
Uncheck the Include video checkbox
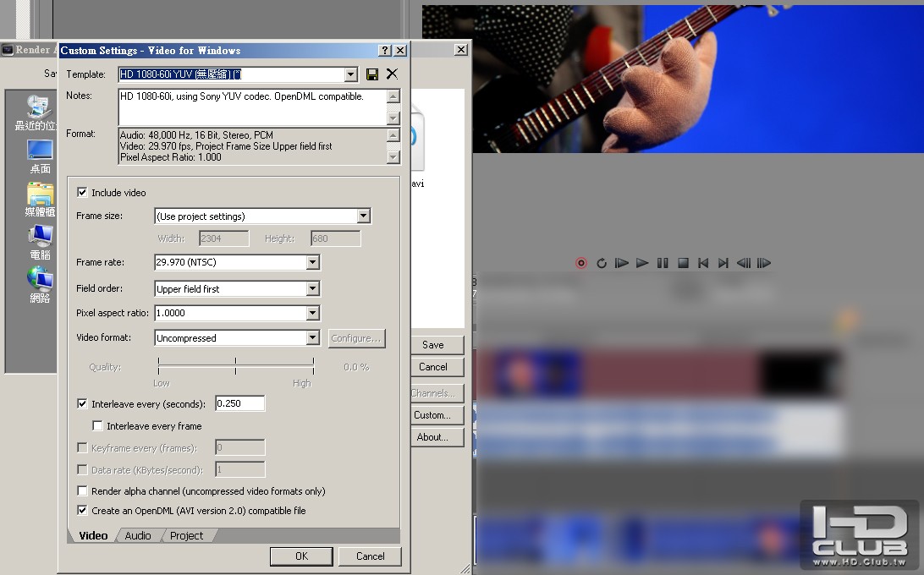pos(83,192)
